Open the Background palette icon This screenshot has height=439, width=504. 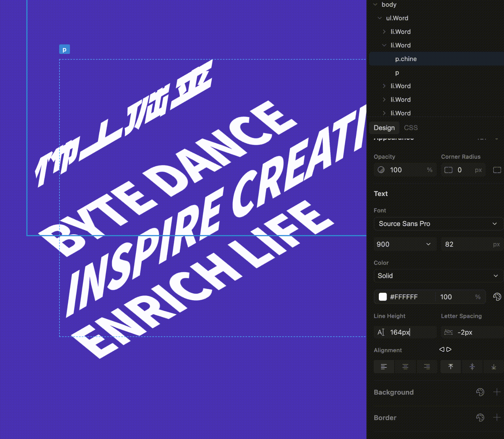click(x=480, y=392)
